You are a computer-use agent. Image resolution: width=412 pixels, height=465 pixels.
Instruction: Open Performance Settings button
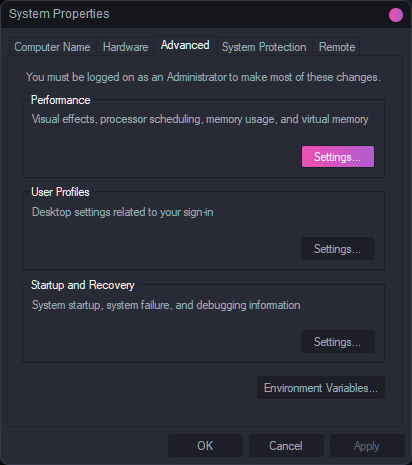[x=338, y=157]
